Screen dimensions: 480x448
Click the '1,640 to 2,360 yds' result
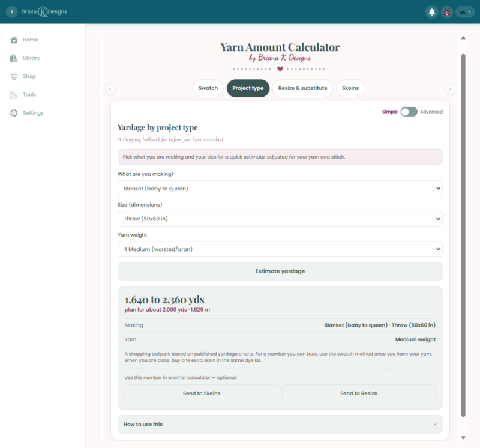164,300
